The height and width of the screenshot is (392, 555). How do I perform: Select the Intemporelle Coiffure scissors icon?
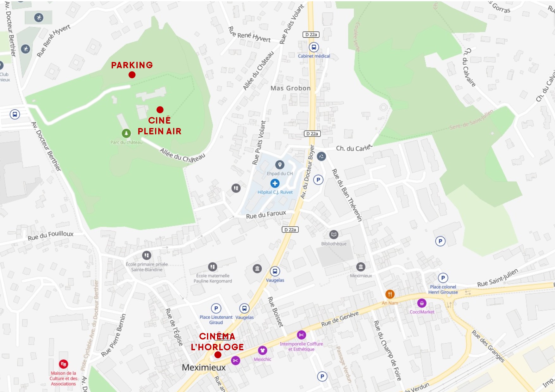pos(301,335)
